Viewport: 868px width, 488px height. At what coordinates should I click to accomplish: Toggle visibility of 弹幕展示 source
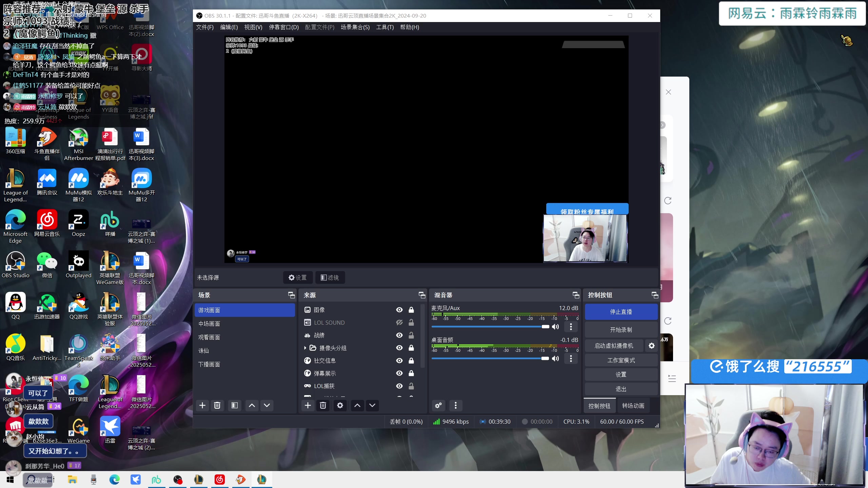click(399, 373)
